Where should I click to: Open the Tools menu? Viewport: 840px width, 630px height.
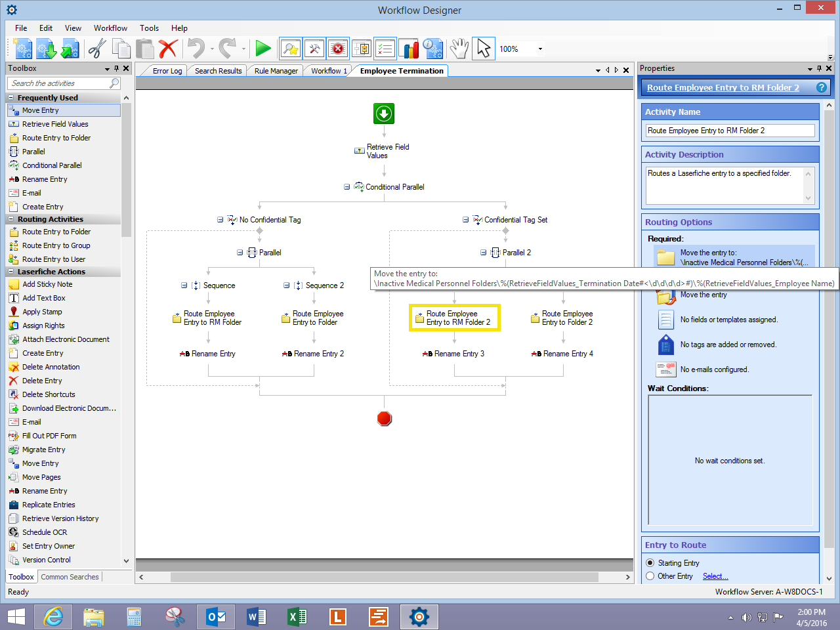click(149, 28)
